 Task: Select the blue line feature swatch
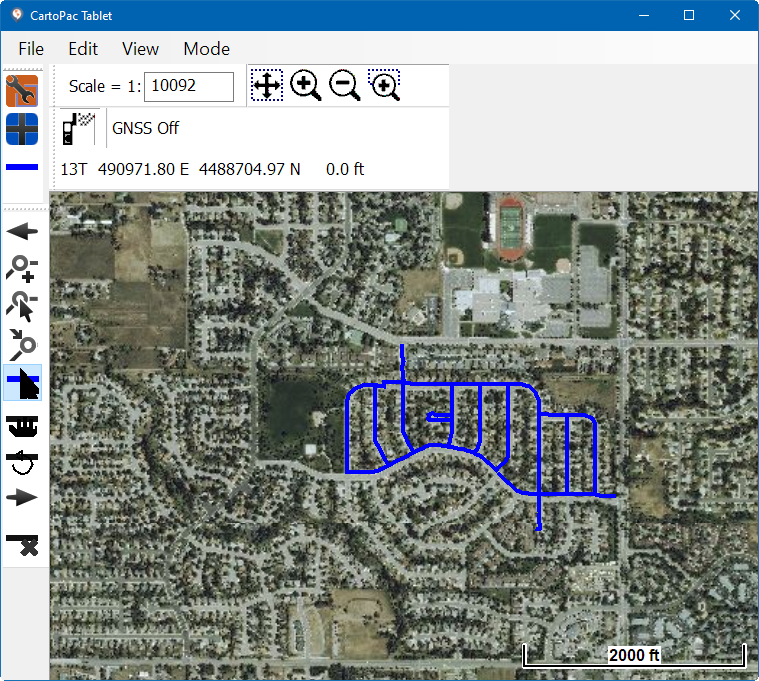pyautogui.click(x=22, y=167)
